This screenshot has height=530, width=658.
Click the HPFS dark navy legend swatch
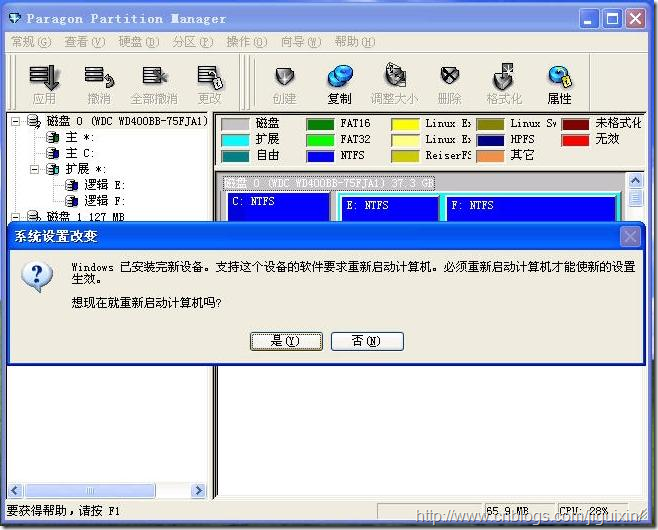pyautogui.click(x=490, y=140)
